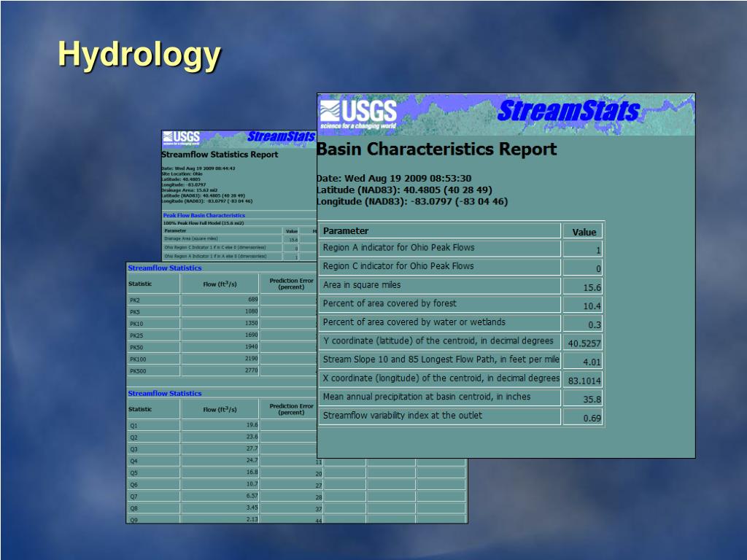The image size is (747, 560).
Task: Click the 10.4 forest percentage value
Action: click(583, 306)
